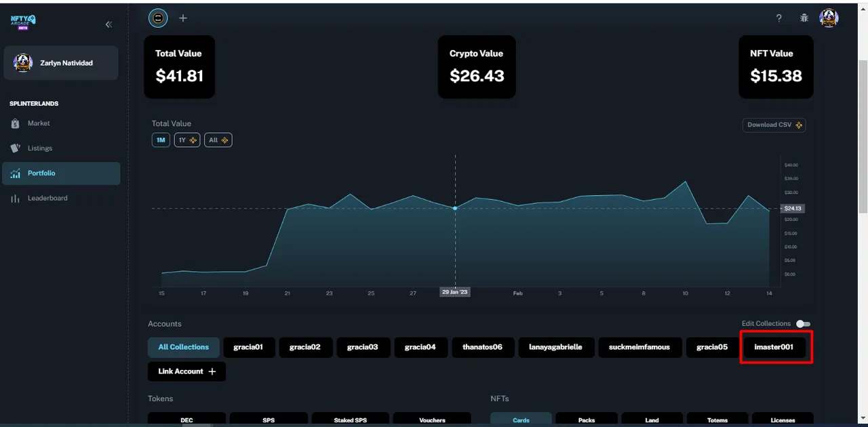Click the horizontal scrollbar at bottom
Screen dimensions: 868x427
pyautogui.click(x=197, y=425)
